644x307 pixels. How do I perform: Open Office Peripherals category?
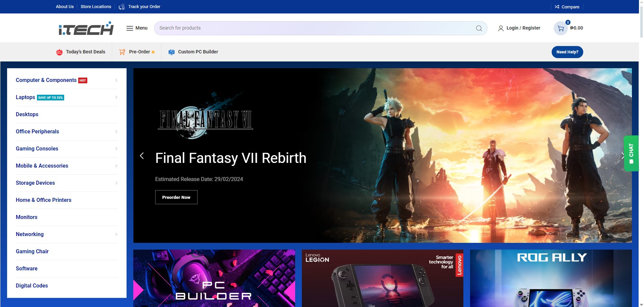point(37,132)
